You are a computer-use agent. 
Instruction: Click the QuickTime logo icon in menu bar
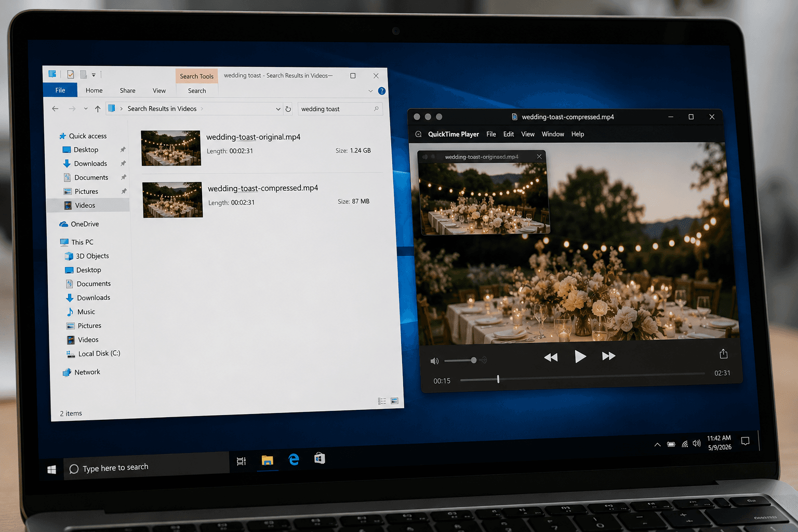point(418,134)
